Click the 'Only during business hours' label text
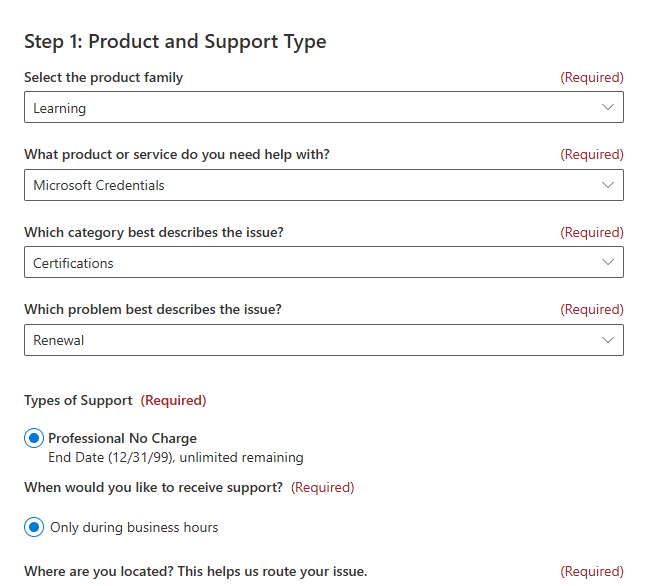The image size is (658, 586). pos(134,527)
